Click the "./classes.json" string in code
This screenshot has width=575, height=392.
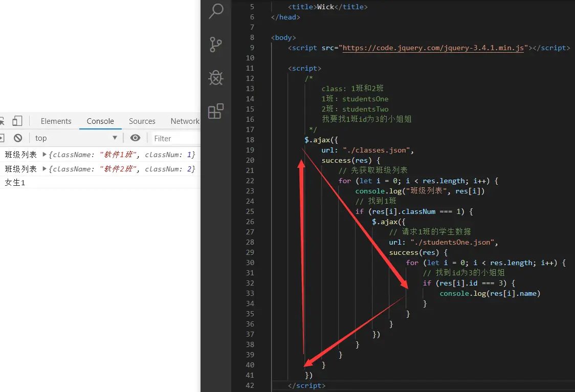(376, 150)
